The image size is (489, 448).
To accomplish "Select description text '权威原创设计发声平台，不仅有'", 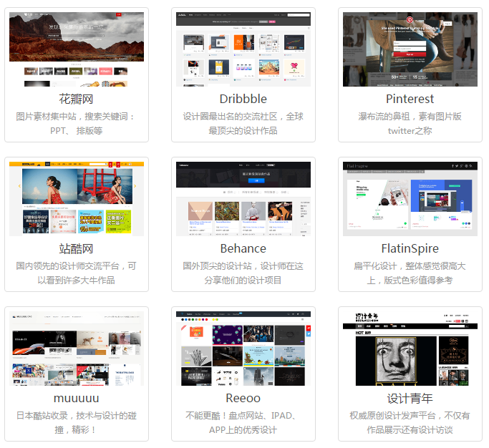I will pyautogui.click(x=410, y=416).
